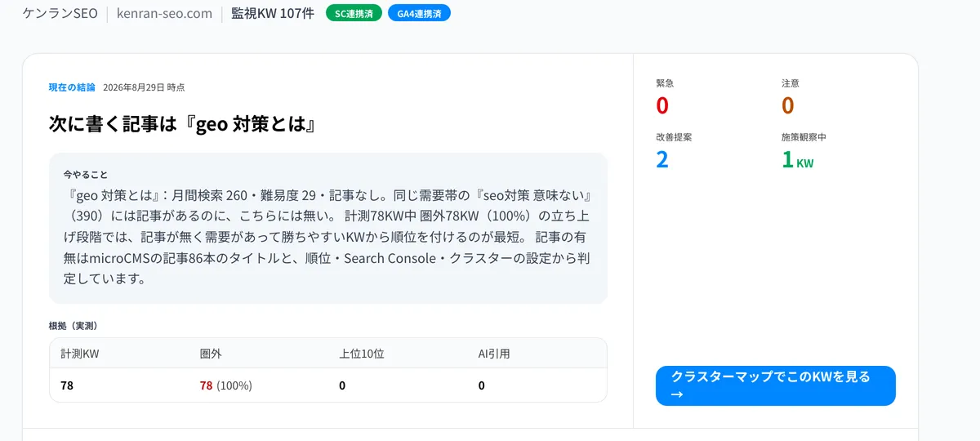
Task: Open the クラスターマップでこのKWを見る button
Action: click(775, 385)
